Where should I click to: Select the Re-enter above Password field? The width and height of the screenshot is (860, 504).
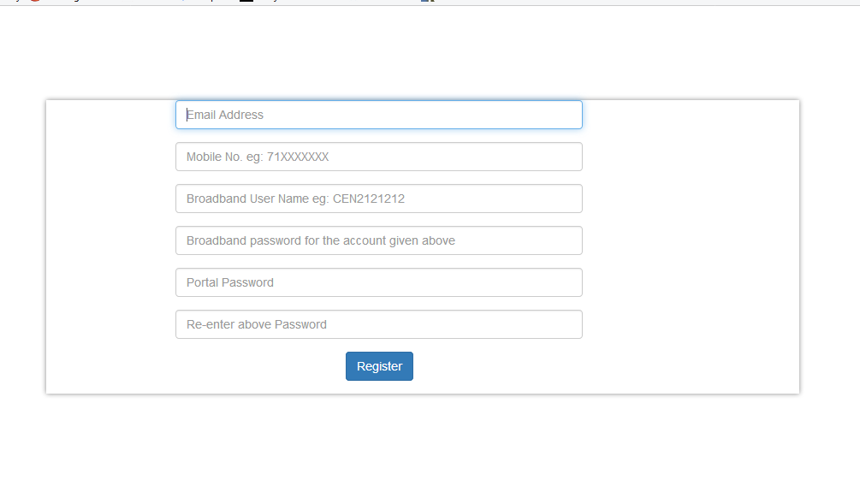[x=378, y=324]
